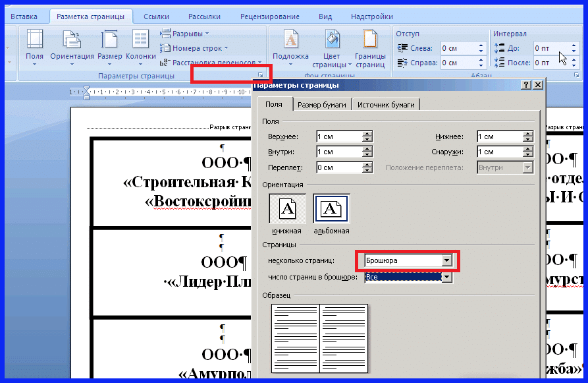Open the Ориентация orientation icon menu

72,41
